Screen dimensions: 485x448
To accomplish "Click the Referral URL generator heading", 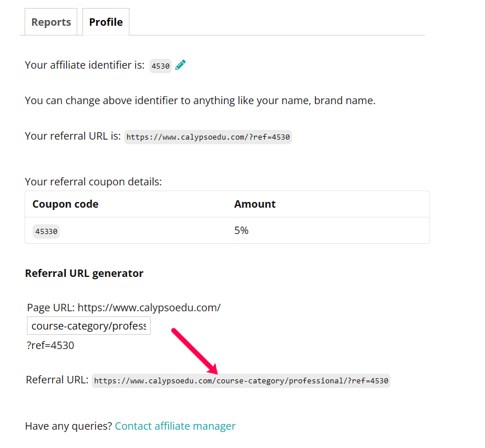I will click(x=84, y=273).
